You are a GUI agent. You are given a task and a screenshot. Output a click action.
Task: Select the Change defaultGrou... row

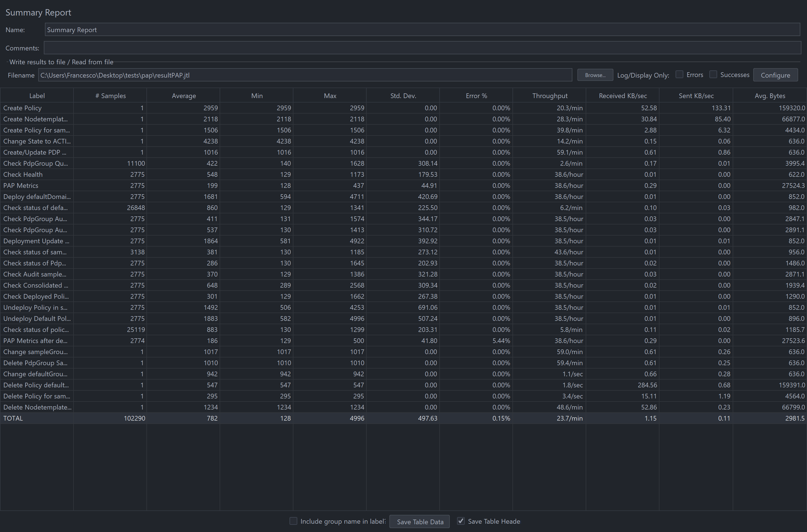(403, 374)
